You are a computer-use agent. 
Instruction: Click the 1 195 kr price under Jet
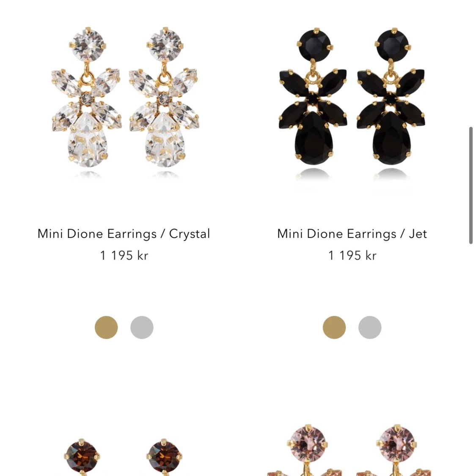(x=352, y=256)
